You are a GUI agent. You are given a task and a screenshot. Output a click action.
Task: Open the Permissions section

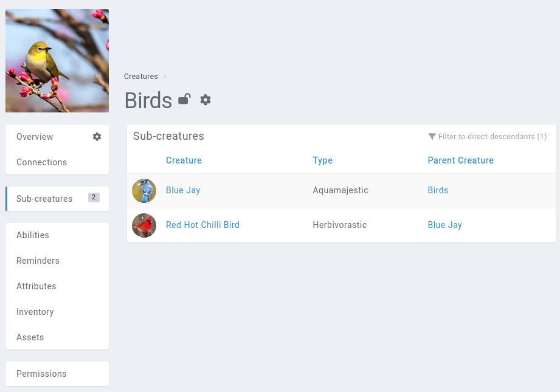pos(41,374)
